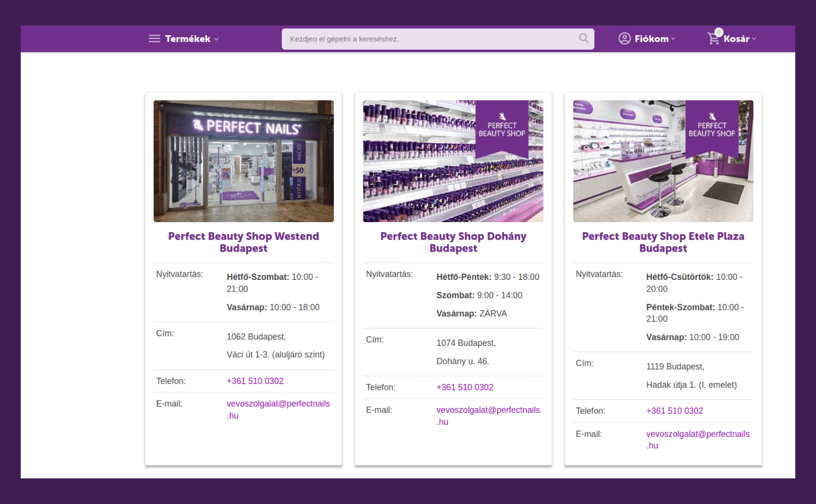816x504 pixels.
Task: Open the Westend store storefront photo
Action: coord(244,161)
